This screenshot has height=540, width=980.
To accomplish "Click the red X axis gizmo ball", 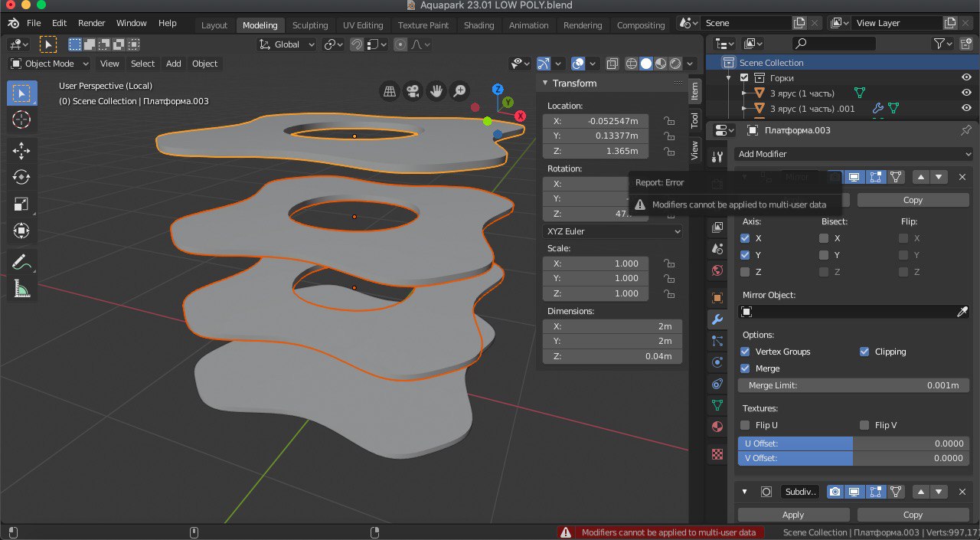I will (521, 116).
